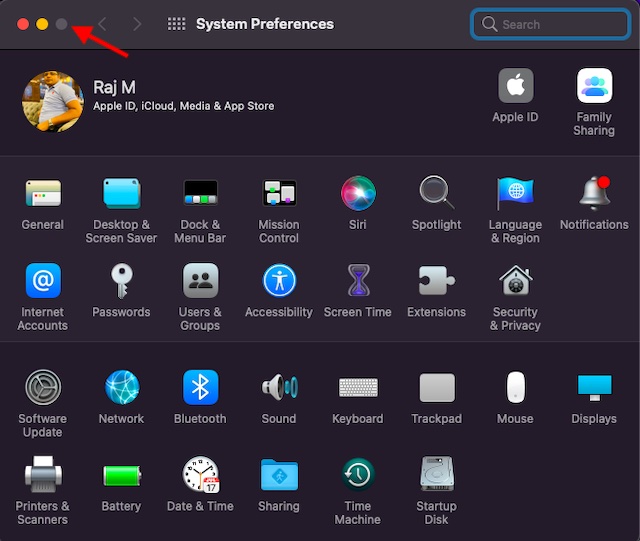The height and width of the screenshot is (541, 640).
Task: Click the show-all grid button in toolbar
Action: pos(176,24)
